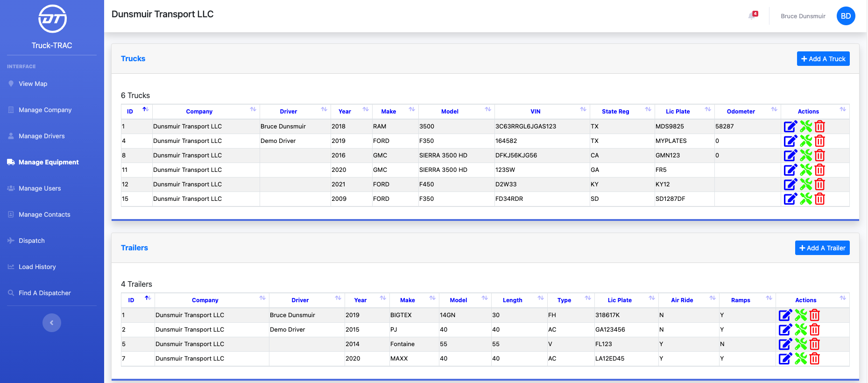Sort trailers table by Air Ride
868x383 pixels.
coord(689,300)
